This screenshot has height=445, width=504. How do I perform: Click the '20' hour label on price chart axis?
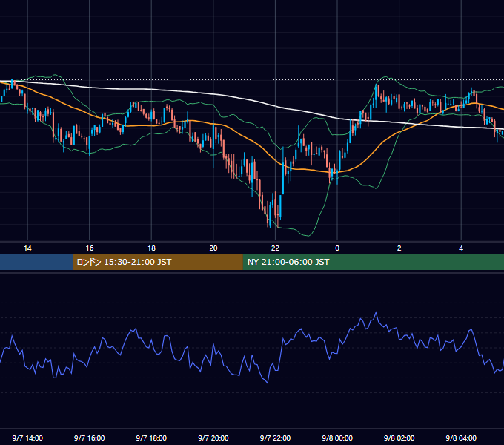pos(213,248)
